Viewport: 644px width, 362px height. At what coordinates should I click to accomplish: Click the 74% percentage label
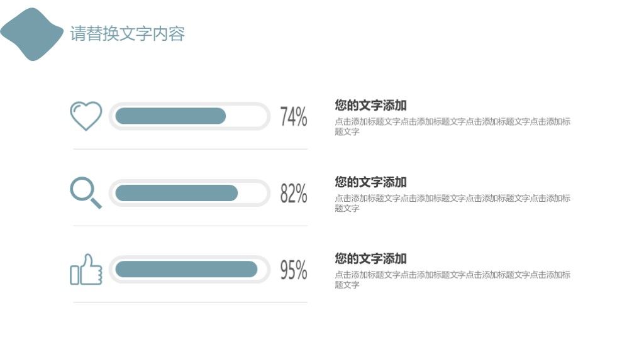(293, 116)
